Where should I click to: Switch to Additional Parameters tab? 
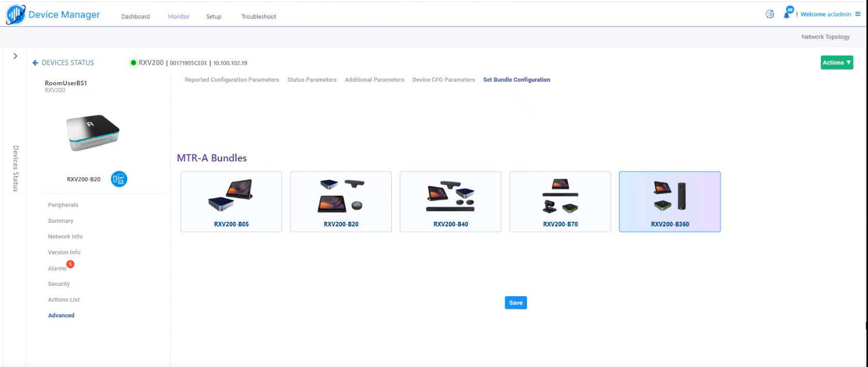(375, 80)
